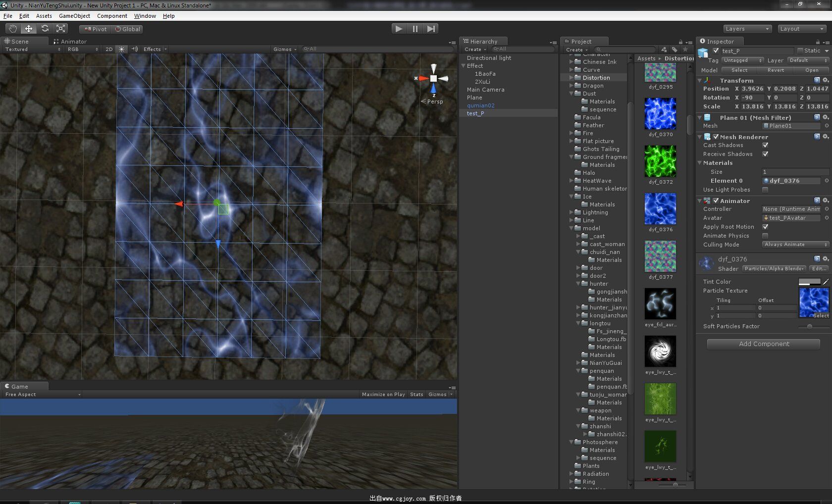Open the Window menu

(x=145, y=16)
